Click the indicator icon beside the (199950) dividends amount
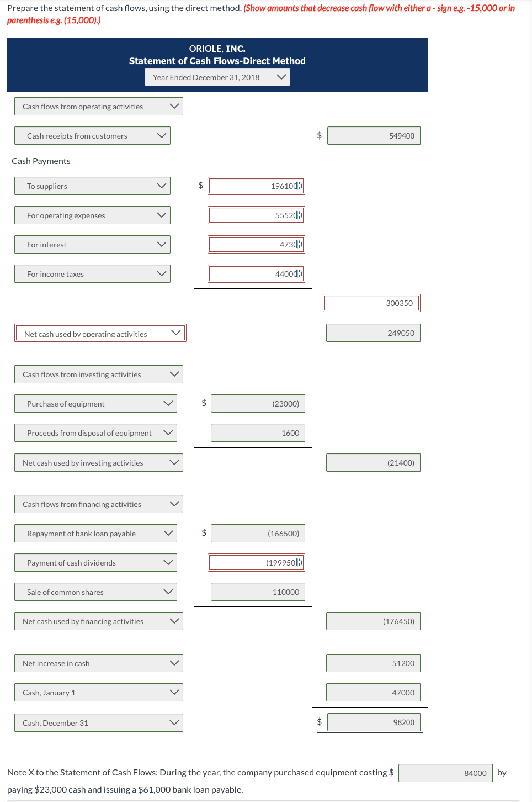 coord(298,562)
